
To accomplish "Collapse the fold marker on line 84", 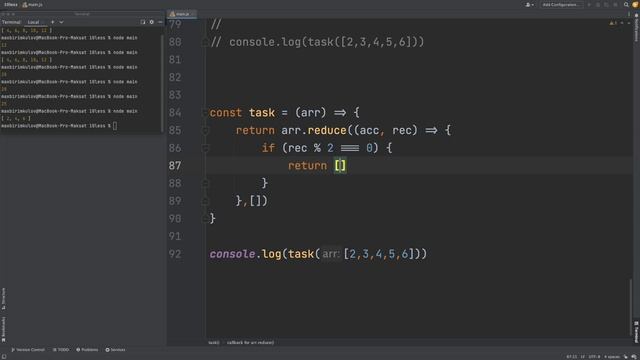I will [x=205, y=113].
